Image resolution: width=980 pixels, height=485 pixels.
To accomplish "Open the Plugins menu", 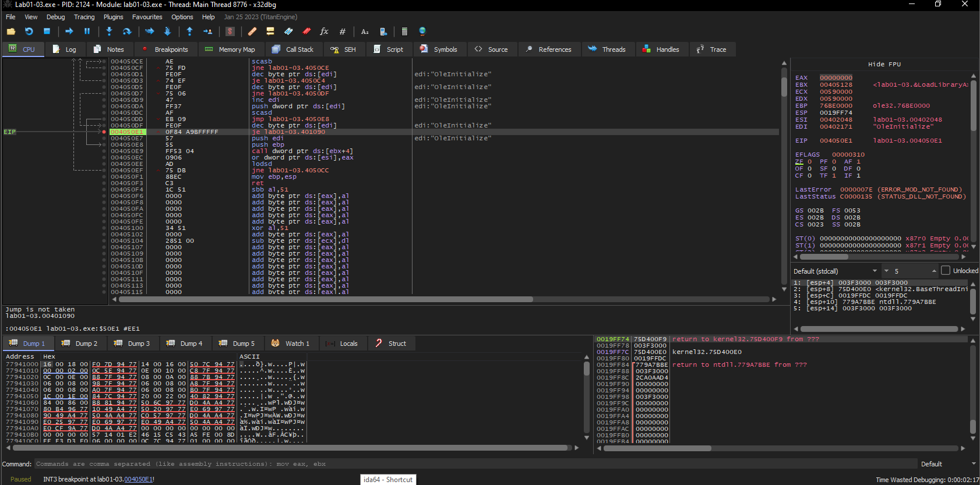I will 114,17.
